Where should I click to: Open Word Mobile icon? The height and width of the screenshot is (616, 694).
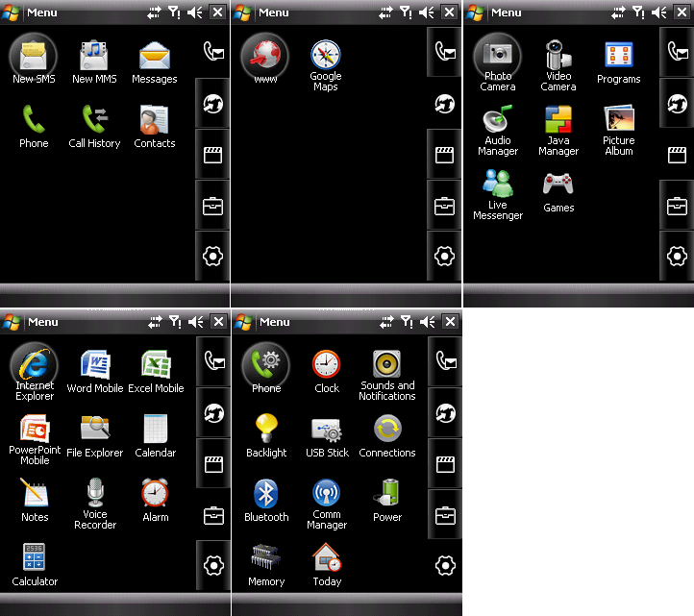click(95, 364)
